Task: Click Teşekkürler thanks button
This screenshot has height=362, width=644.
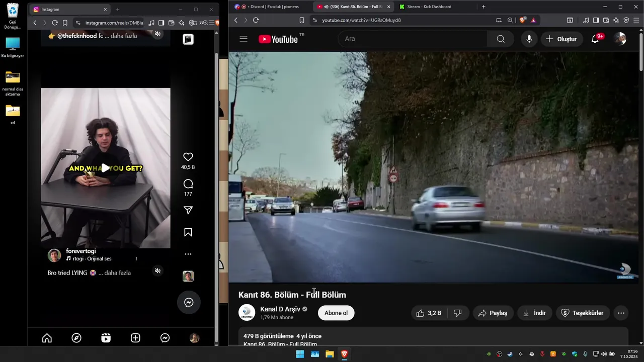Action: coord(583,313)
